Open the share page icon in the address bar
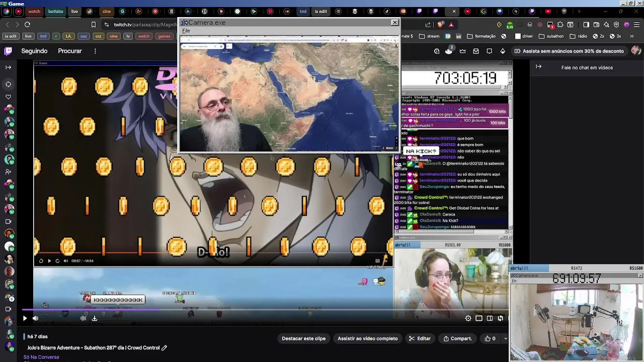Screen dimensions: 644x362 (x=428, y=24)
